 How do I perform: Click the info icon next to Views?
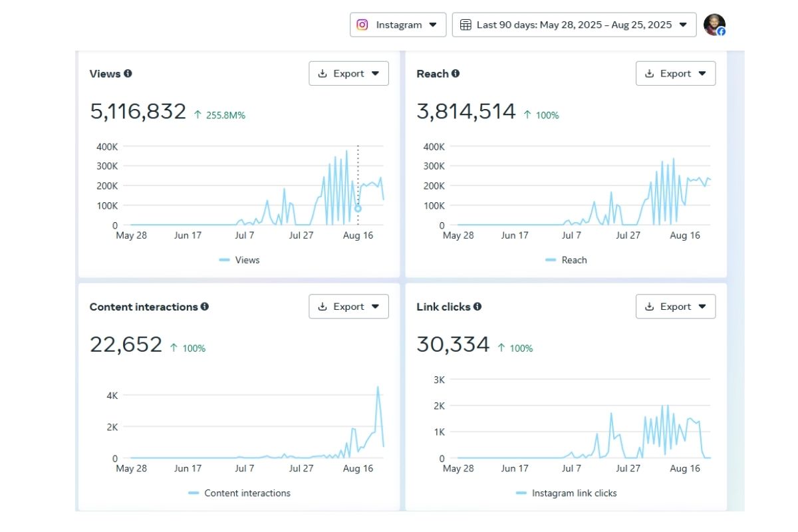[128, 74]
